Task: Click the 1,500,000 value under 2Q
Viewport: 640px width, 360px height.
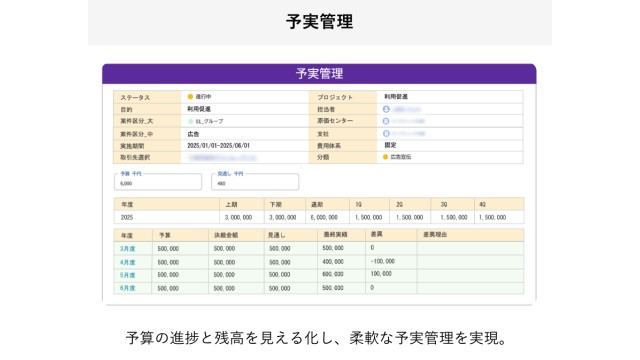Action: pyautogui.click(x=409, y=218)
